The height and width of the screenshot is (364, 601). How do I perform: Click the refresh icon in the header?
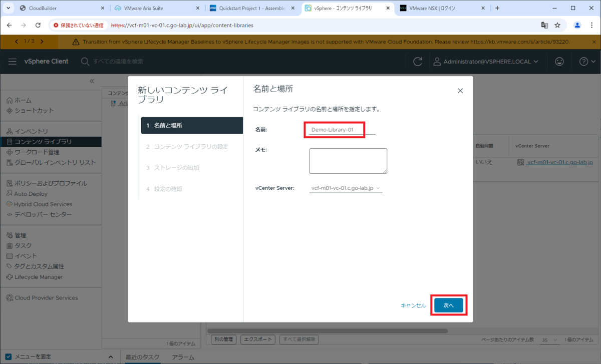[x=417, y=62]
